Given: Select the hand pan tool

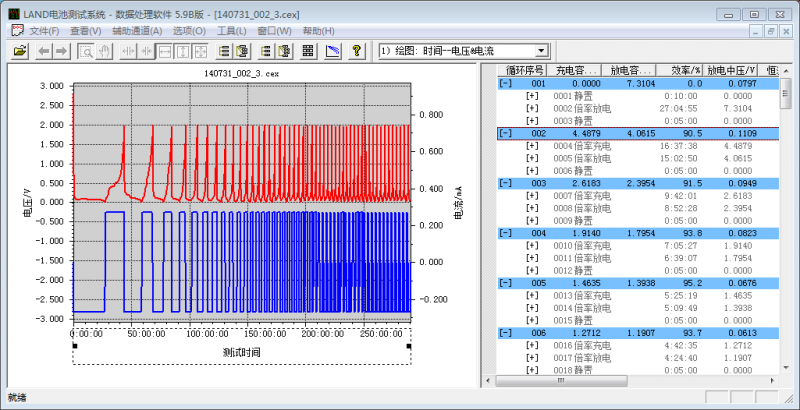Looking at the screenshot, I should point(104,51).
